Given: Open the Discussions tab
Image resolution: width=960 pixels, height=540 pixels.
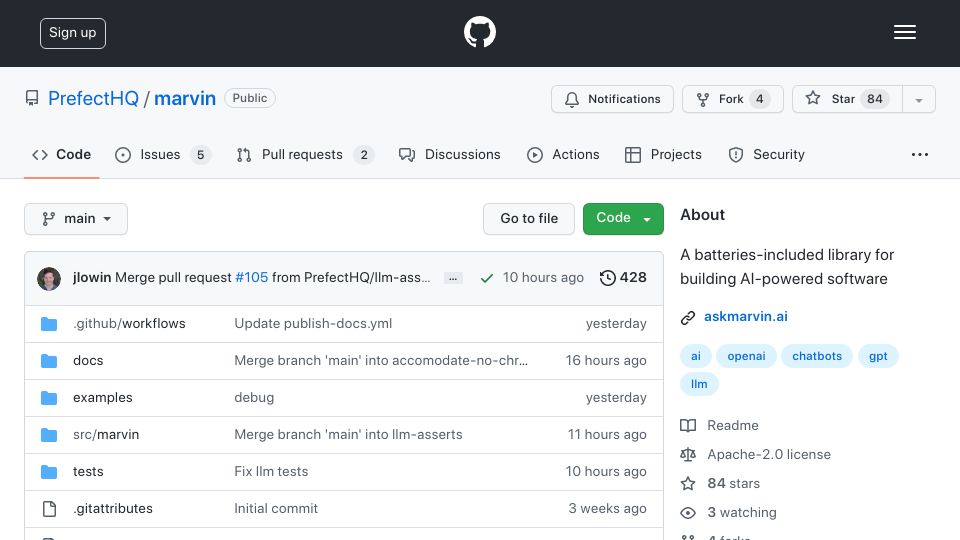Looking at the screenshot, I should [x=449, y=155].
